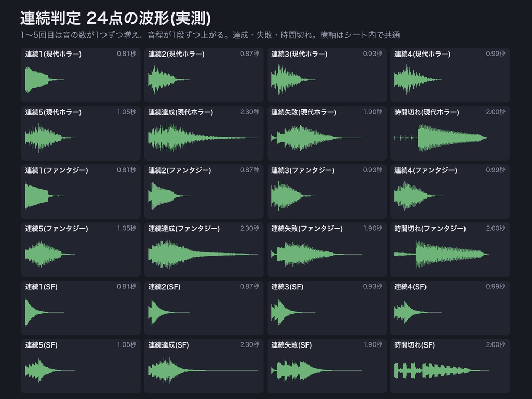Viewport: 532px width, 399px height.
Task: Click the title 時間切れ(現代ホラー)
Action: [x=427, y=112]
